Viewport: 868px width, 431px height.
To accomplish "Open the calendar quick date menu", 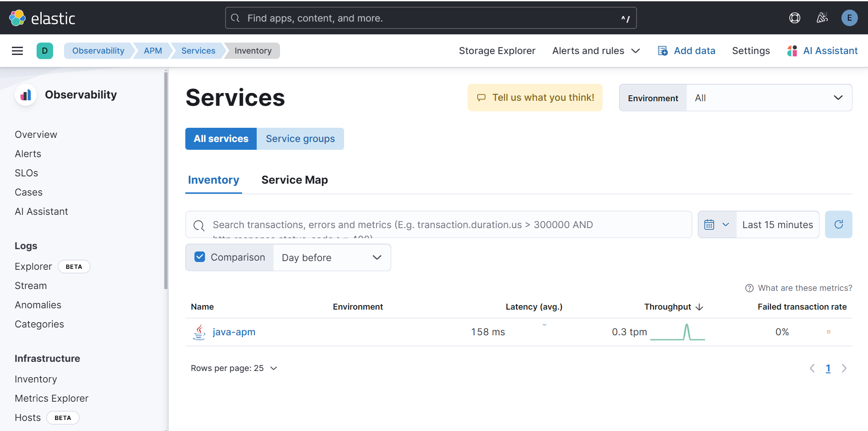I will [717, 224].
